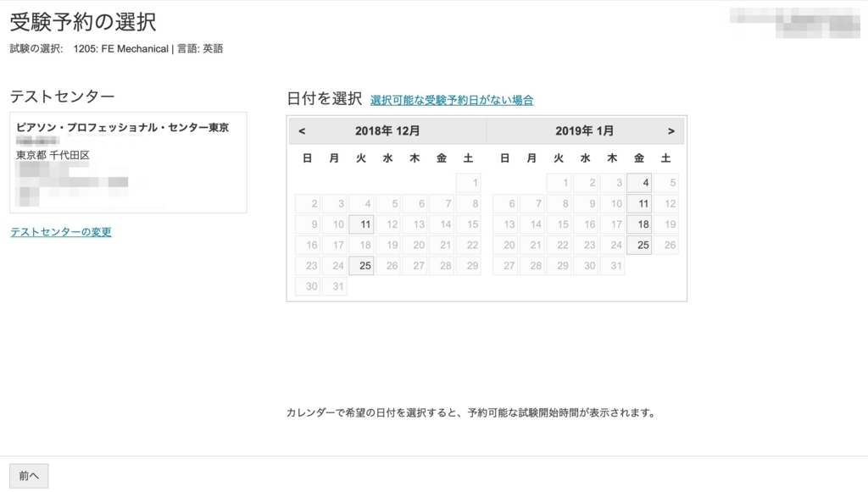
Task: Click the 1205: FE Mechanical exam text
Action: pos(122,48)
